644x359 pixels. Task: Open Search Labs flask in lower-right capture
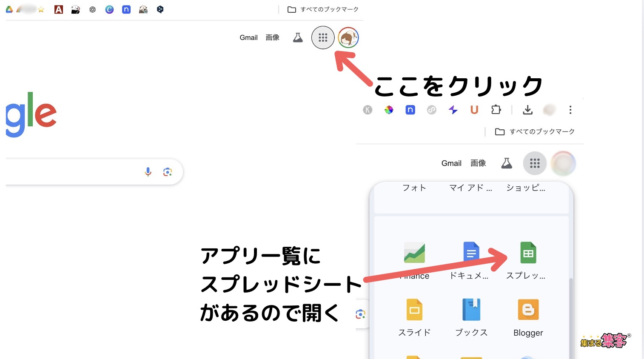coord(507,163)
